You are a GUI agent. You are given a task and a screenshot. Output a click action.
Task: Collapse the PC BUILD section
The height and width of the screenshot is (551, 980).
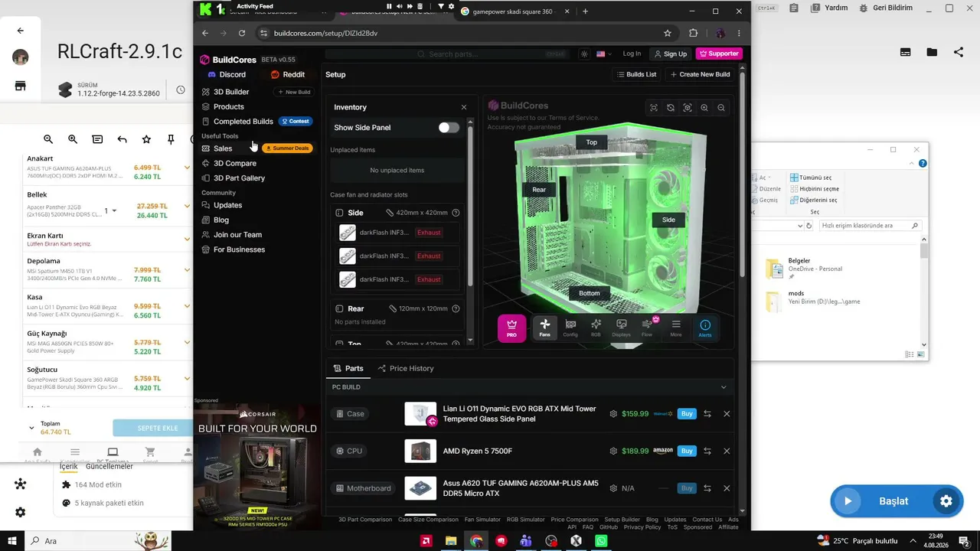724,387
